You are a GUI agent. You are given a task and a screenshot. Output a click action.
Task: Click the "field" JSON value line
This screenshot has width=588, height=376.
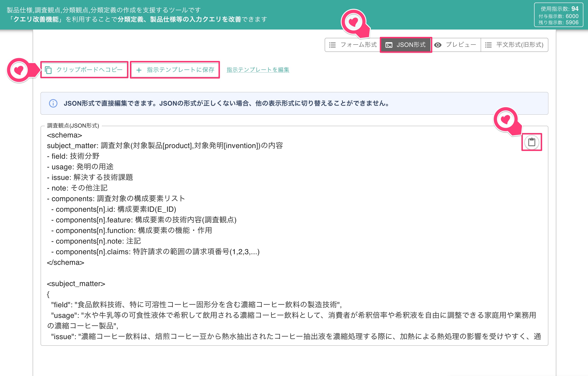(x=196, y=305)
